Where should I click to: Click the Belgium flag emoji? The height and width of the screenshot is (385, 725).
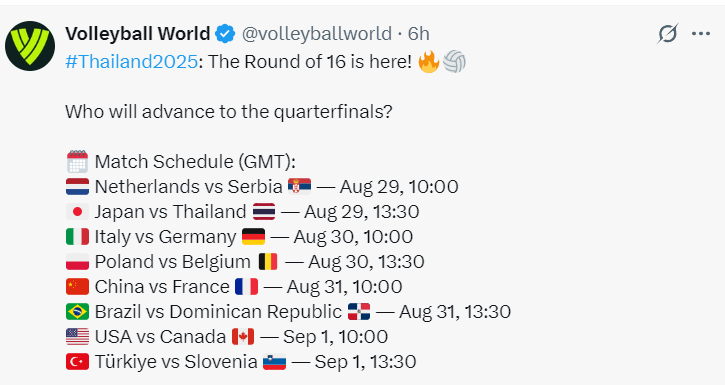click(x=268, y=262)
